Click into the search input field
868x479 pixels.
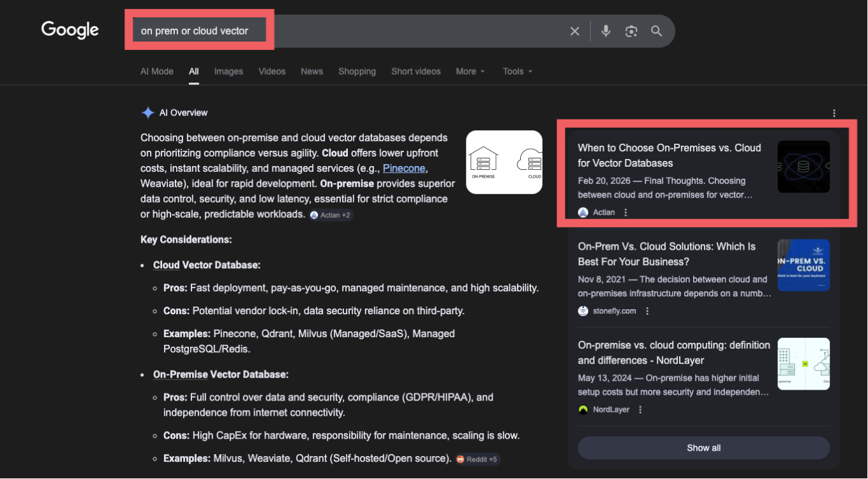(x=348, y=31)
